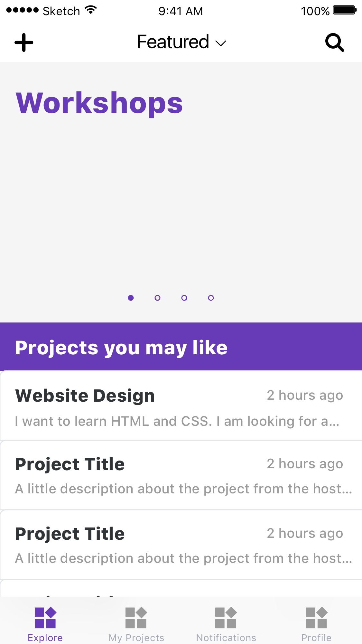
Task: Switch to the My Projects label
Action: pos(136,638)
